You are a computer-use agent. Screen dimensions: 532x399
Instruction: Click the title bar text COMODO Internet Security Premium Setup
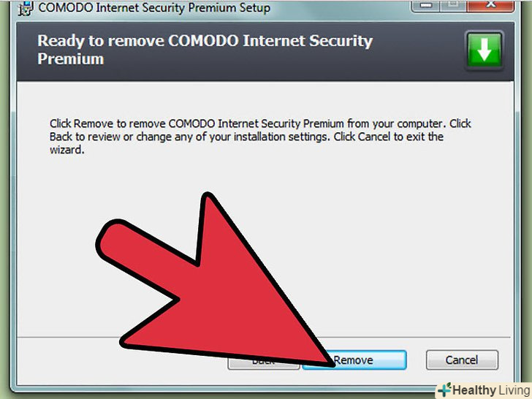coord(154,7)
